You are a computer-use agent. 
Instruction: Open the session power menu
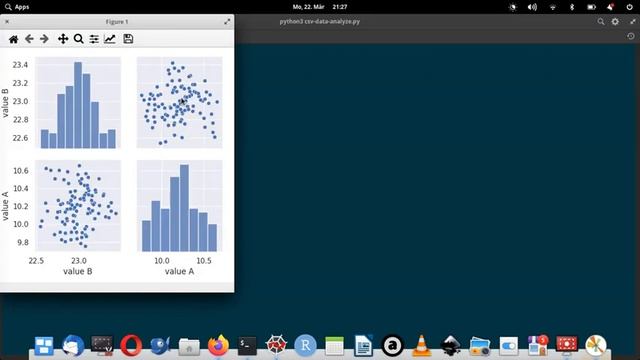[629, 7]
